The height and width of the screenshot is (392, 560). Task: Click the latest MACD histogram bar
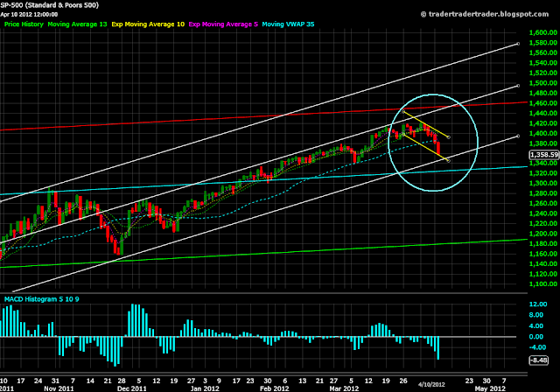pyautogui.click(x=437, y=348)
